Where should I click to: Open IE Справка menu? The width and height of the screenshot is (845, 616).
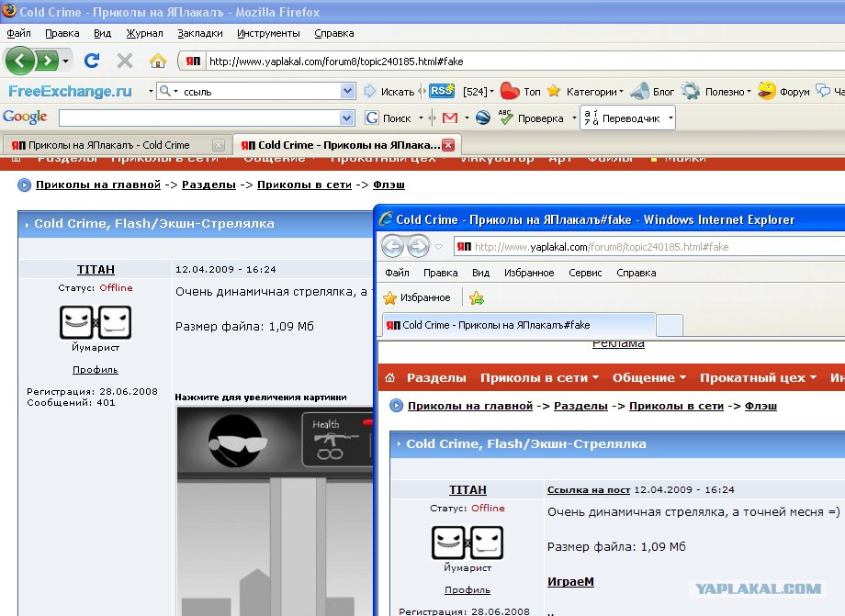point(636,273)
